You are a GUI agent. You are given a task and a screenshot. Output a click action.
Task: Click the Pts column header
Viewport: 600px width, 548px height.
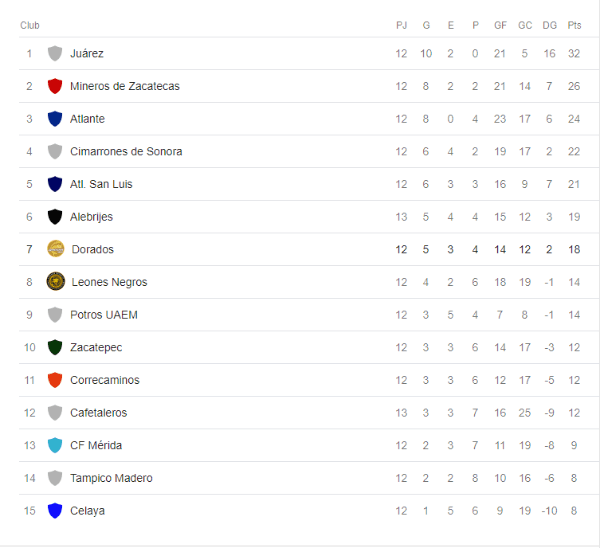coord(574,25)
